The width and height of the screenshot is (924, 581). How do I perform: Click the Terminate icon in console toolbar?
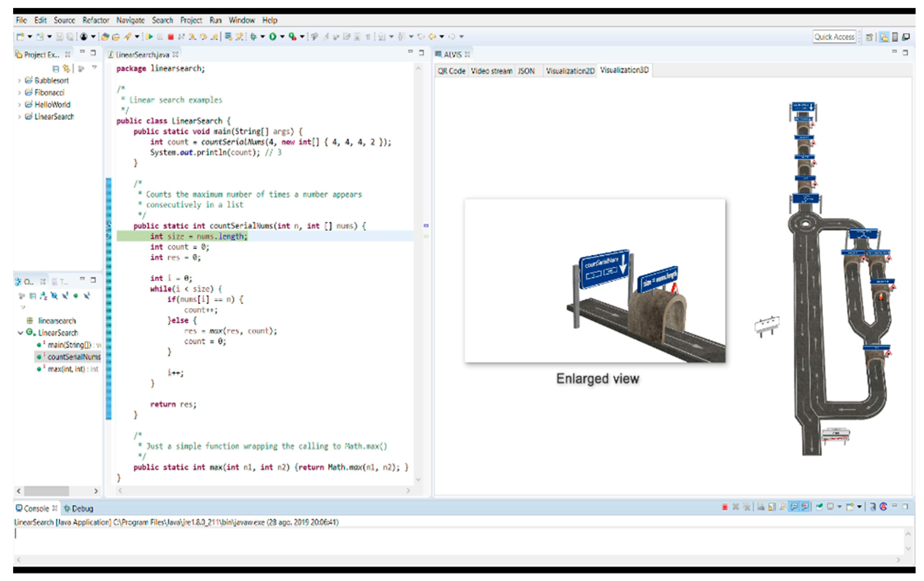(724, 507)
